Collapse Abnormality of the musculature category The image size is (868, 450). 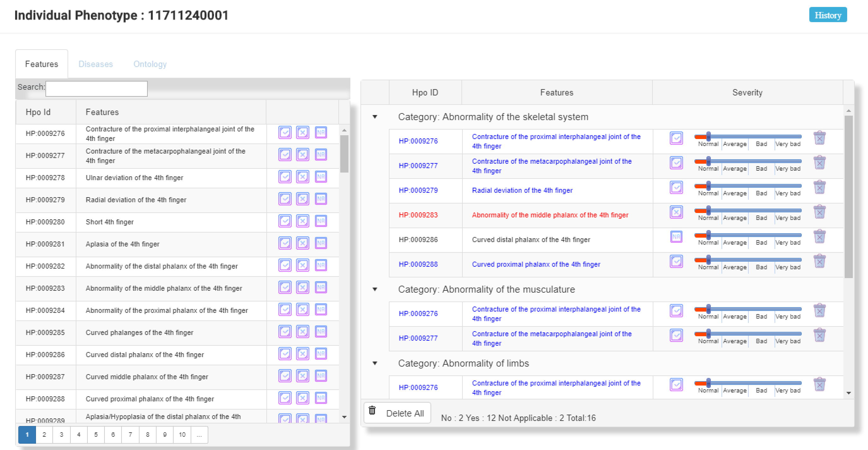click(375, 289)
